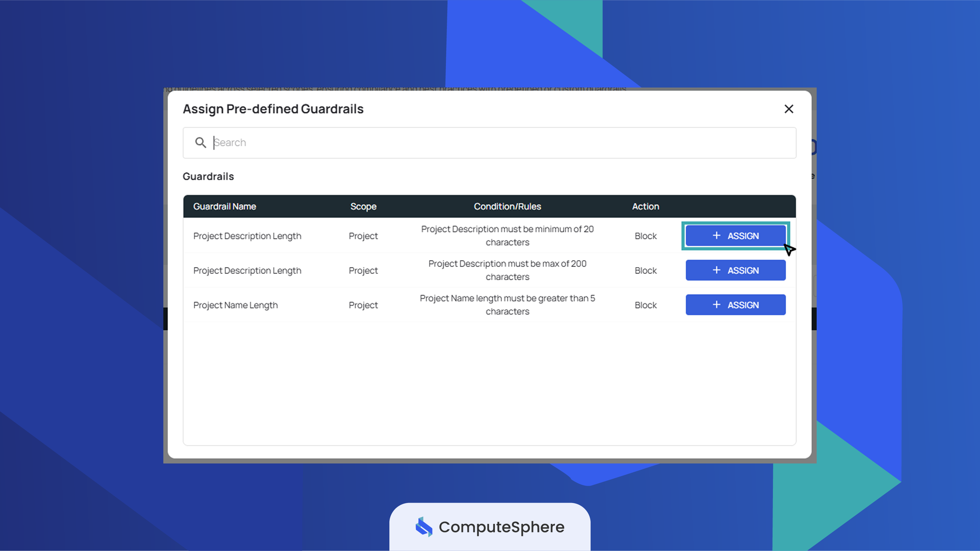Click the Assign Pre-defined Guardrails title
Image resolution: width=980 pixels, height=551 pixels.
pyautogui.click(x=273, y=109)
